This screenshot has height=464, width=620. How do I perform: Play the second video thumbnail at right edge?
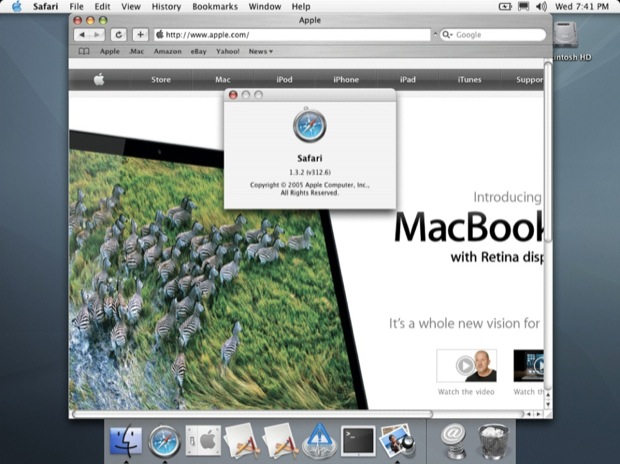click(x=529, y=366)
